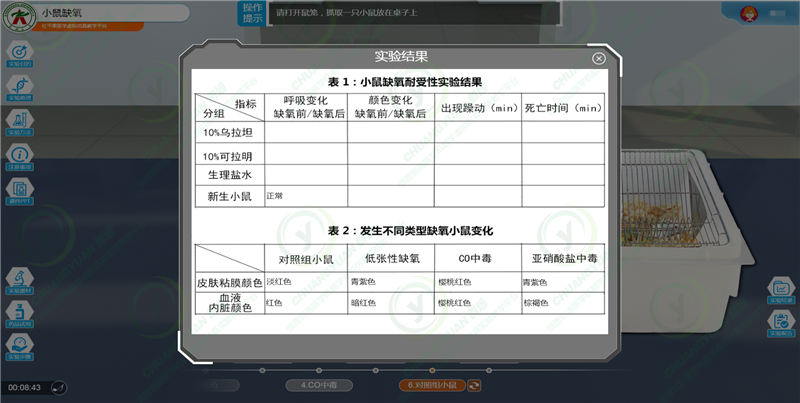Click the user avatar icon at top right
The height and width of the screenshot is (403, 800).
[x=749, y=14]
